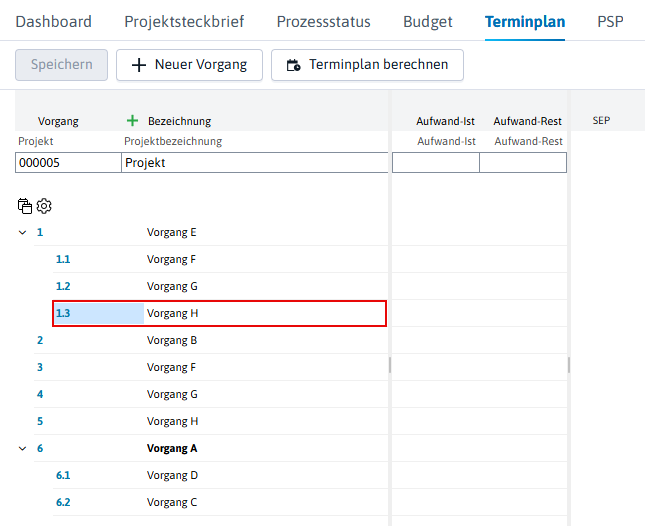Open task number 6 link
645x526 pixels.
click(x=40, y=449)
